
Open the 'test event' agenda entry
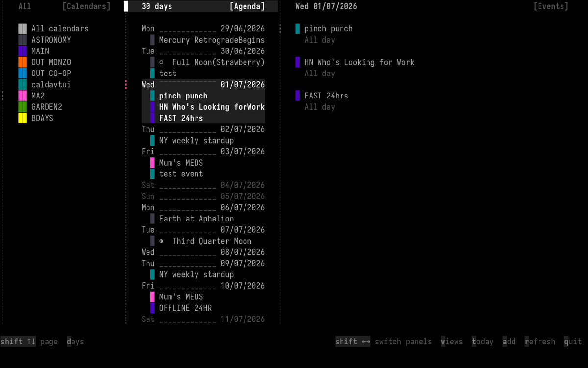[x=181, y=174]
